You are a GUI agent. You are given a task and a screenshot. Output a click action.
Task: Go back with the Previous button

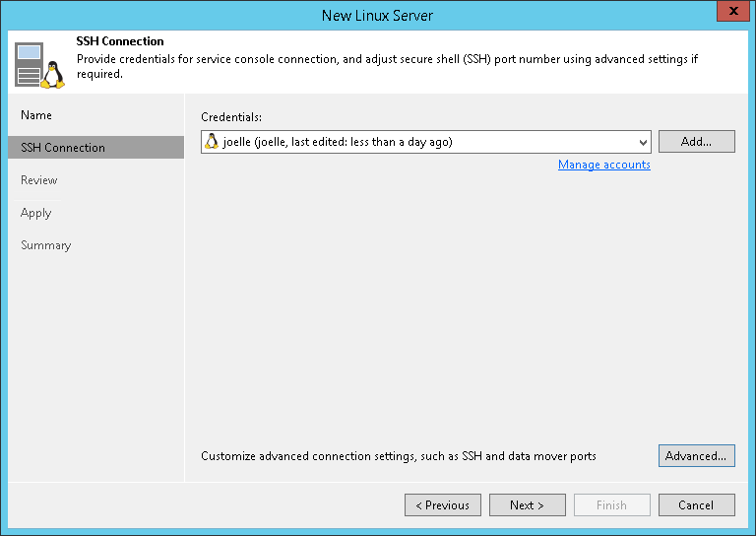[442, 505]
